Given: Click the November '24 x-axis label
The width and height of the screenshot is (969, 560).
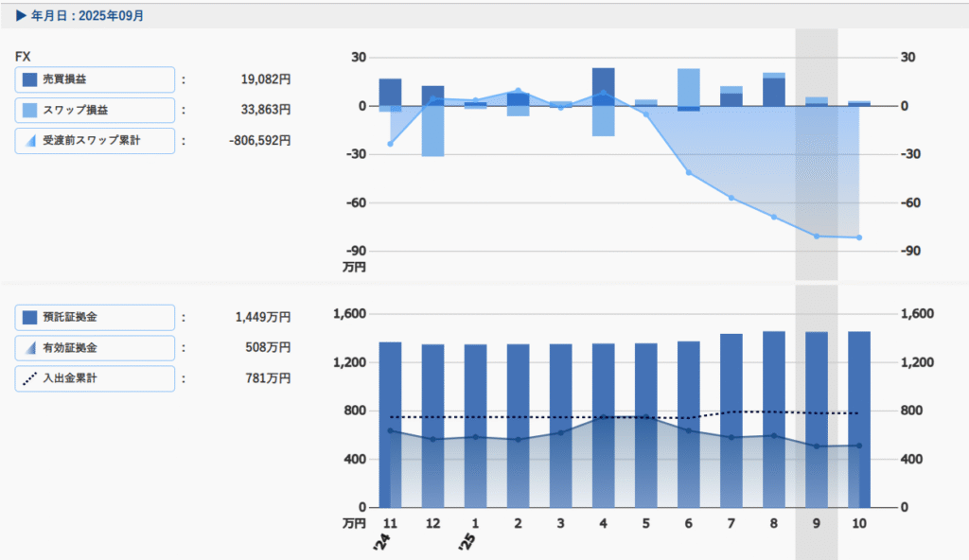Looking at the screenshot, I should coord(389,523).
